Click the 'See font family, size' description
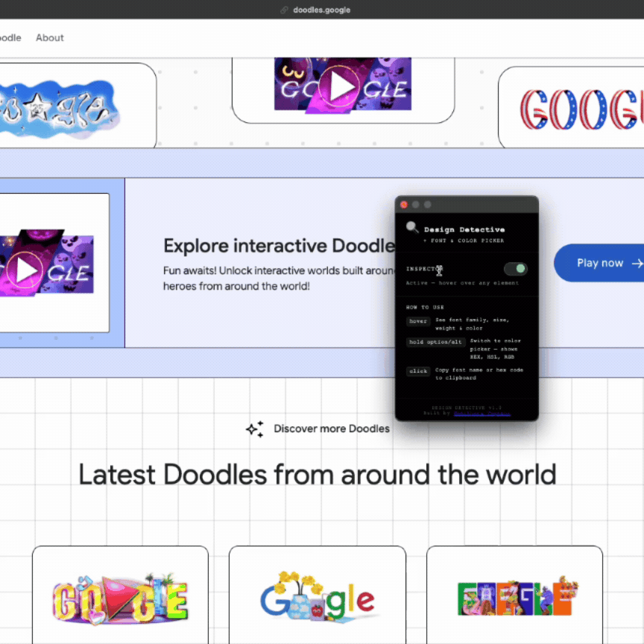 coord(473,323)
